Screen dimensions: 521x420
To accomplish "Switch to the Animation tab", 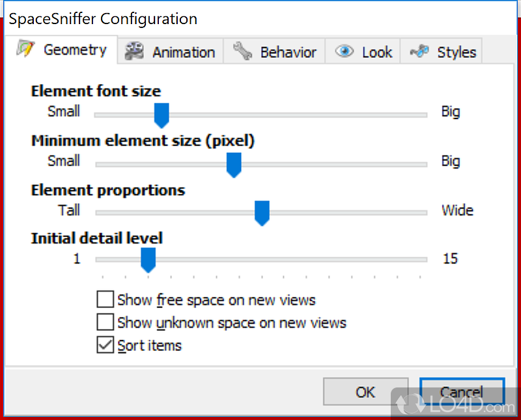I will pyautogui.click(x=184, y=53).
